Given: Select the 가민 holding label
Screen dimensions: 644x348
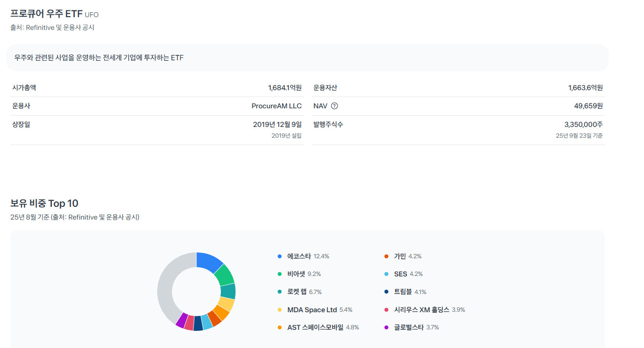Looking at the screenshot, I should pyautogui.click(x=400, y=256).
